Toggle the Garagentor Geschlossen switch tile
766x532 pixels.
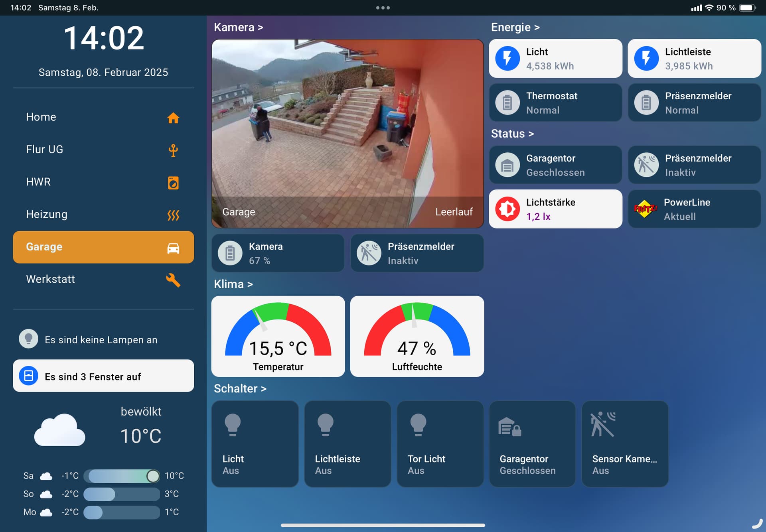[x=532, y=444]
